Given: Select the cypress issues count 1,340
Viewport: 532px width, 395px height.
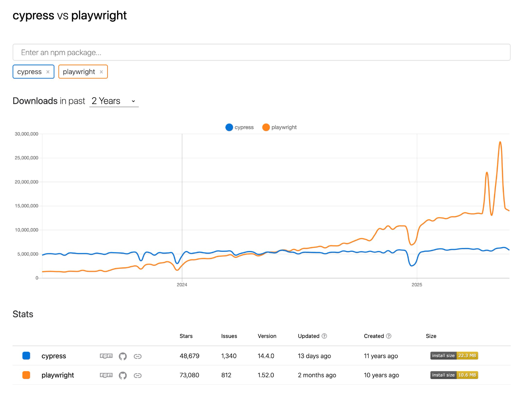Looking at the screenshot, I should 229,356.
